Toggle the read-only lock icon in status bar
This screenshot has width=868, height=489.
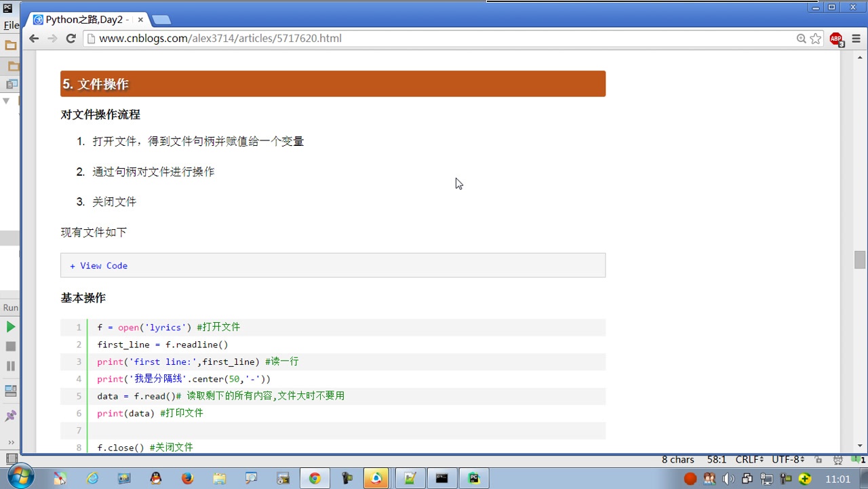pyautogui.click(x=818, y=460)
